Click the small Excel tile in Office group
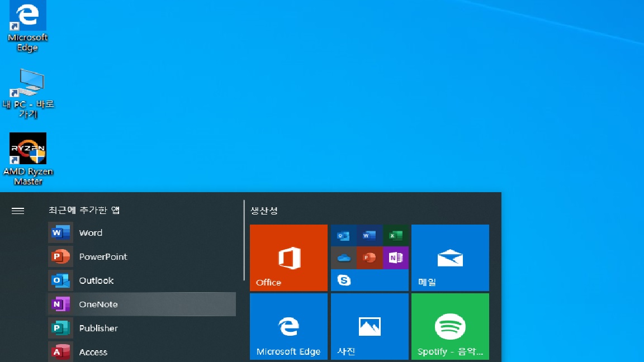 tap(396, 235)
